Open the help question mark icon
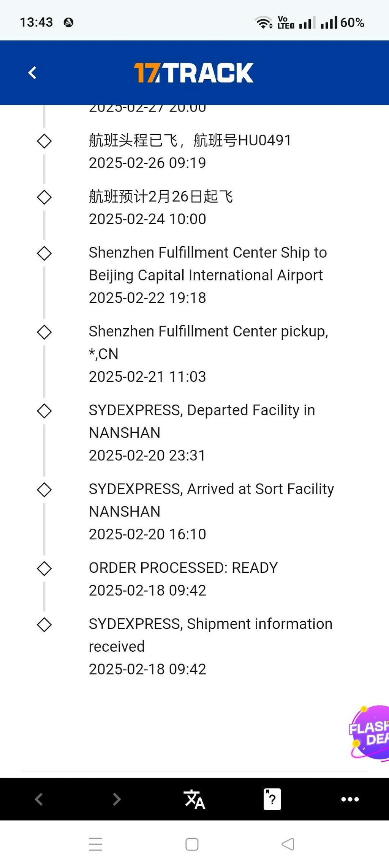This screenshot has height=868, width=389. coord(272,799)
